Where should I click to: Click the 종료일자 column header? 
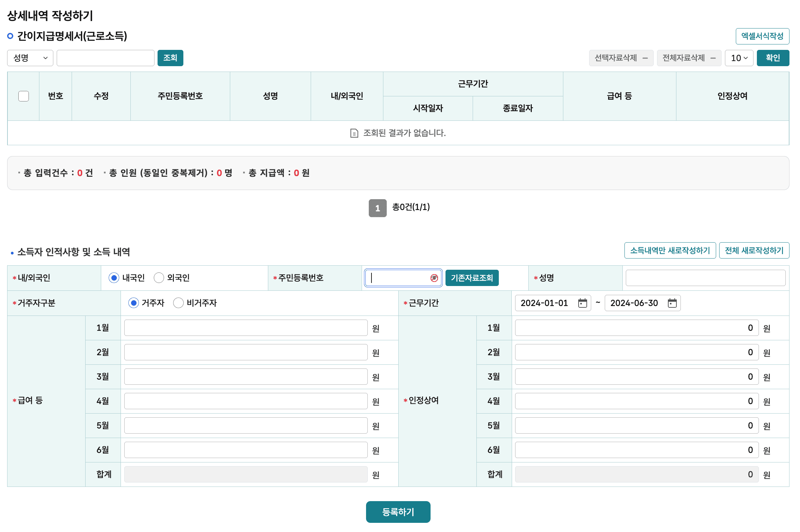[x=518, y=108]
